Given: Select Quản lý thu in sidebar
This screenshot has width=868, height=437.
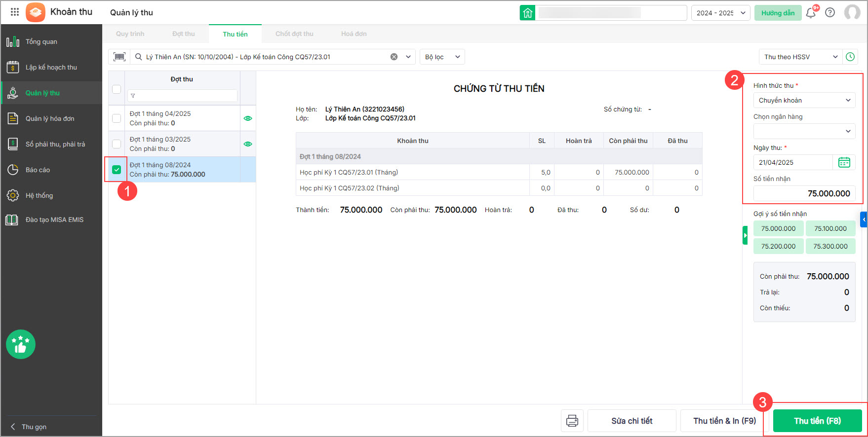Looking at the screenshot, I should tap(51, 93).
